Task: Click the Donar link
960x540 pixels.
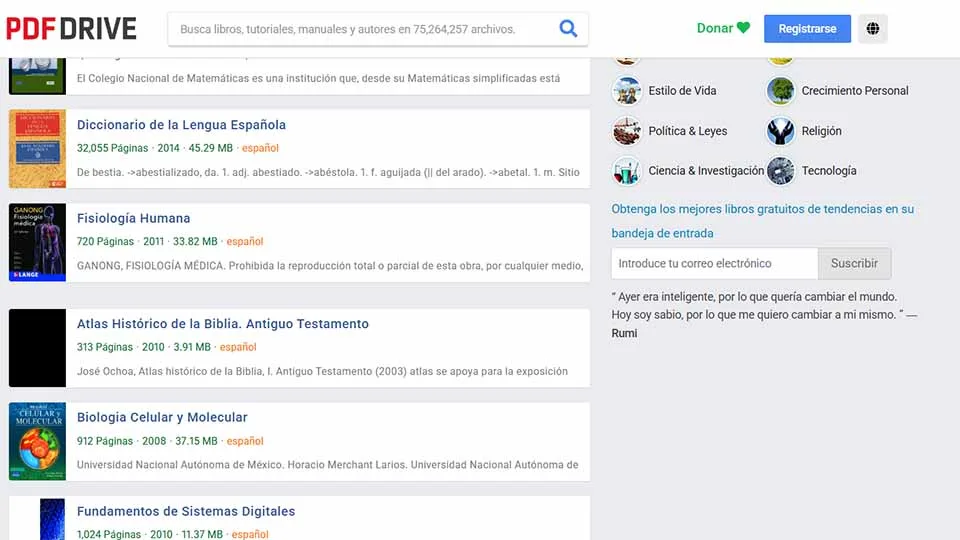Action: pos(722,28)
